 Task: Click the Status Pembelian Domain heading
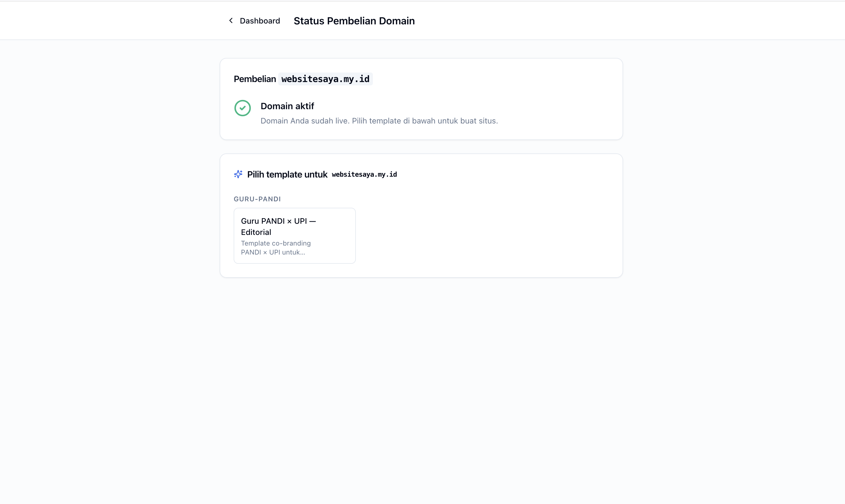[x=354, y=21]
